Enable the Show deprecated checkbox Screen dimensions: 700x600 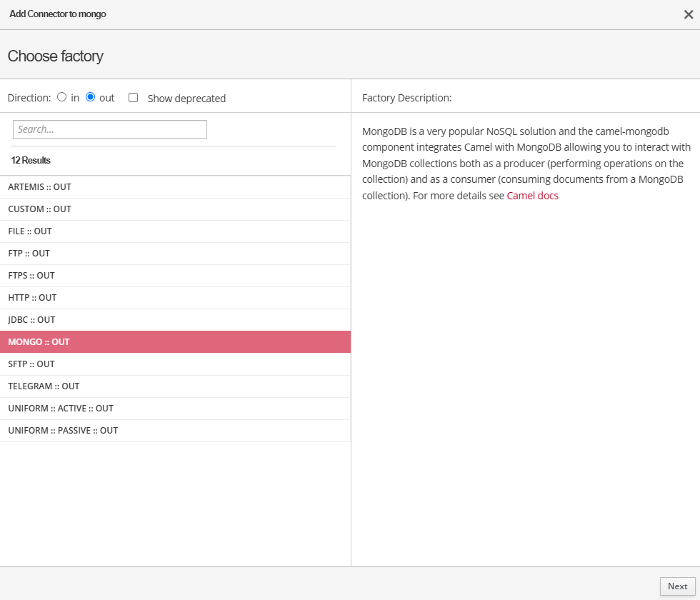click(133, 98)
